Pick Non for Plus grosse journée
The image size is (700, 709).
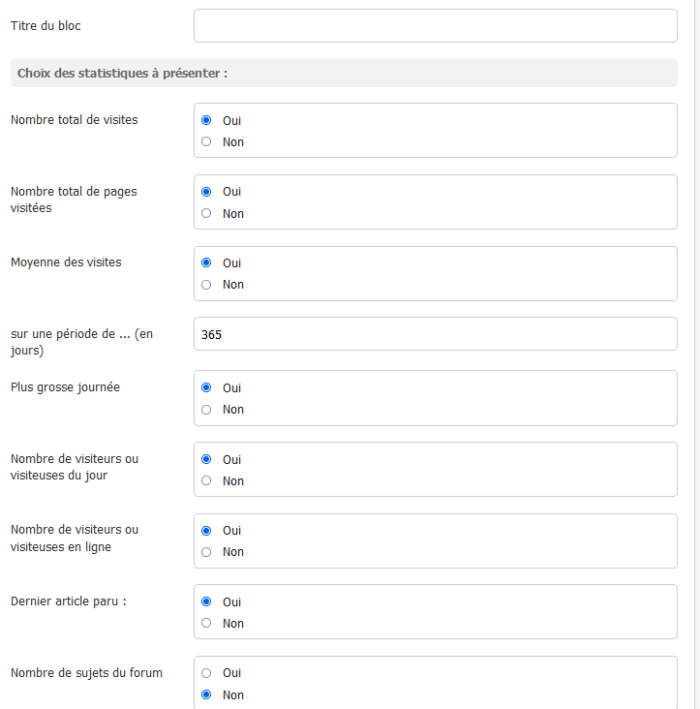coord(207,410)
